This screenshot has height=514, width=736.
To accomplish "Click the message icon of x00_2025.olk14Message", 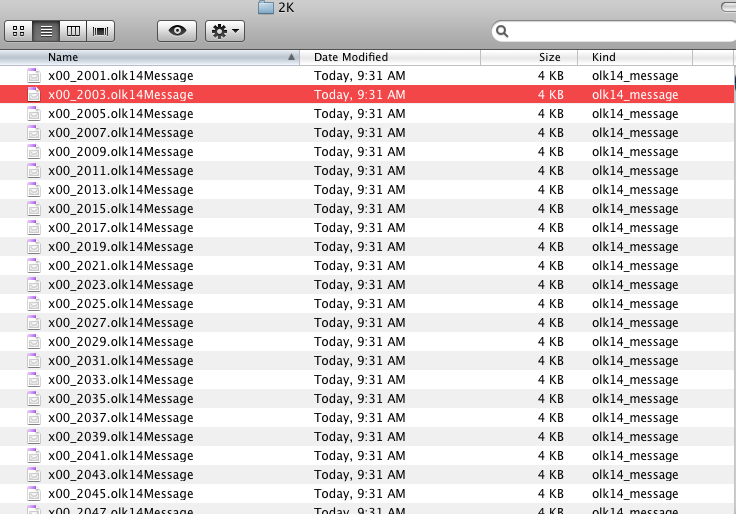I will tap(34, 303).
